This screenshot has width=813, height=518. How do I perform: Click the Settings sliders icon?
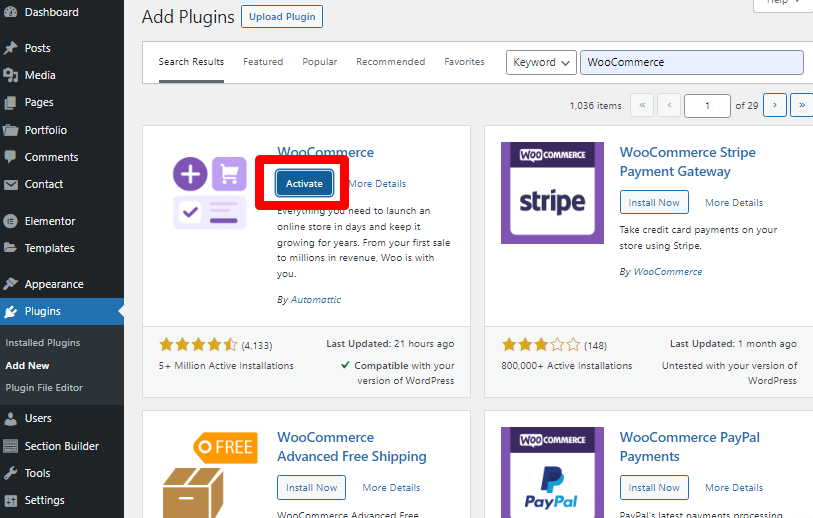pos(10,500)
